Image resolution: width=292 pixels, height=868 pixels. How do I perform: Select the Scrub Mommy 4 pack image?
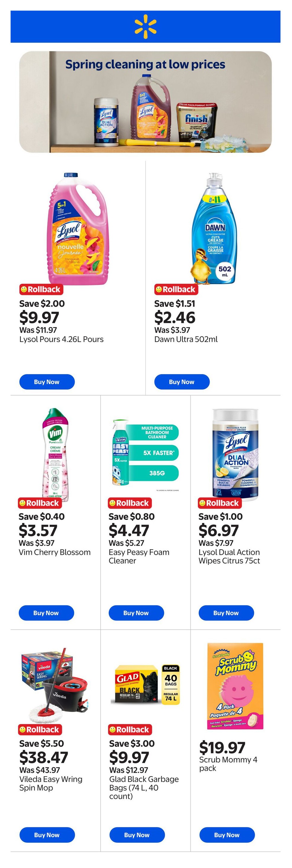coord(235,686)
